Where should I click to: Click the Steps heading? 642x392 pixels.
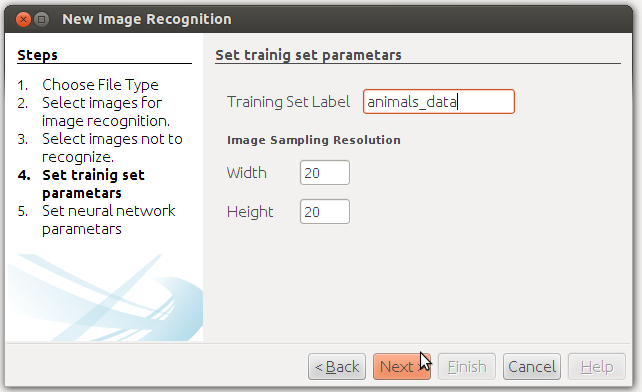pos(37,55)
